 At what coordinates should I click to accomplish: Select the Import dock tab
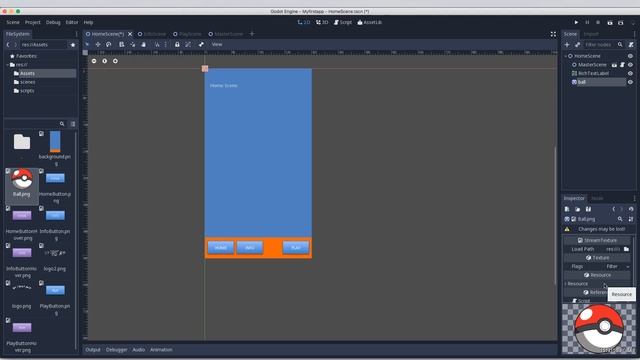point(591,34)
